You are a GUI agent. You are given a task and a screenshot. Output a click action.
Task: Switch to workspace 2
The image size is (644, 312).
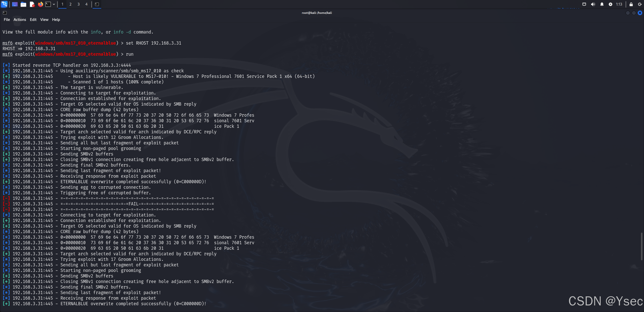(x=70, y=4)
